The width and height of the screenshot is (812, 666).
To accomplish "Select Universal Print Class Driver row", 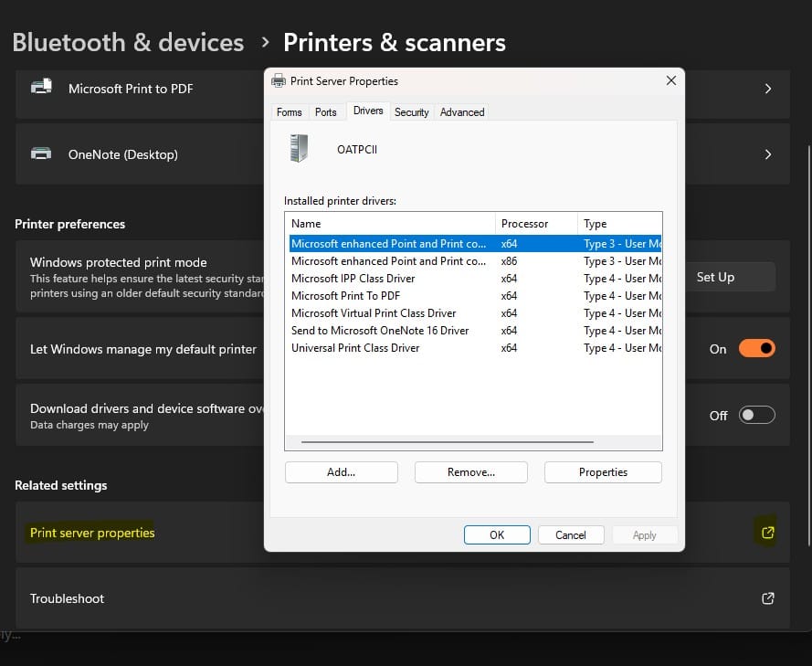I will point(475,348).
